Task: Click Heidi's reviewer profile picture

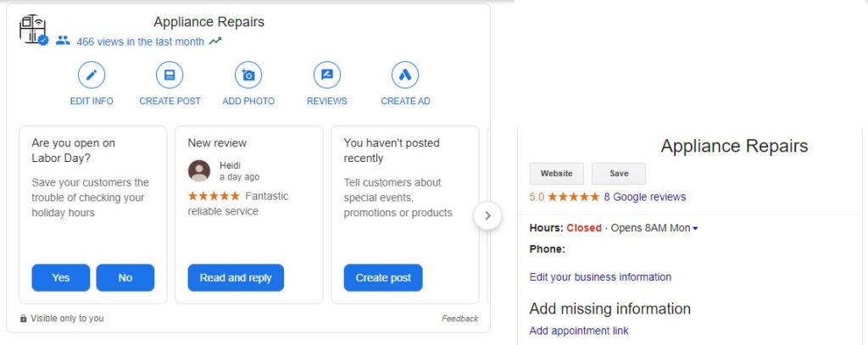Action: point(199,170)
